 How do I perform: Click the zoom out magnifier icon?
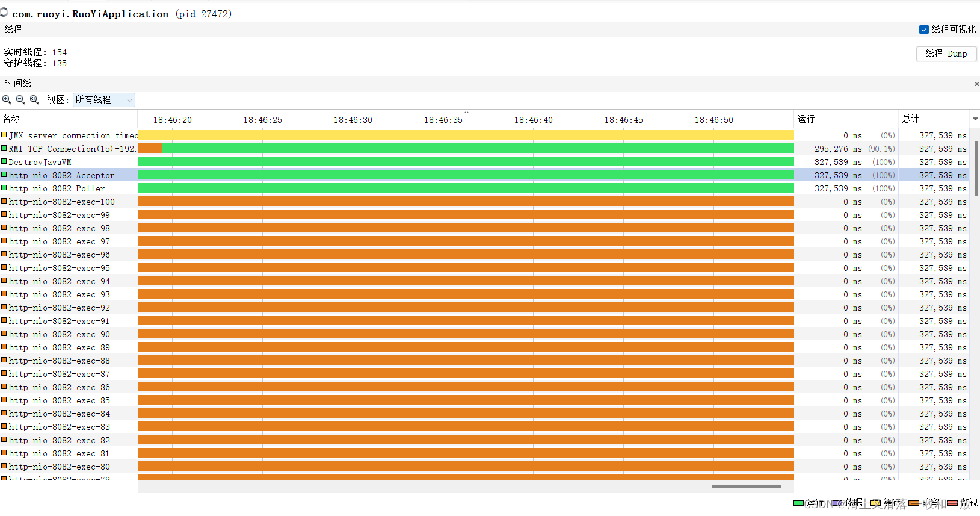pyautogui.click(x=20, y=100)
